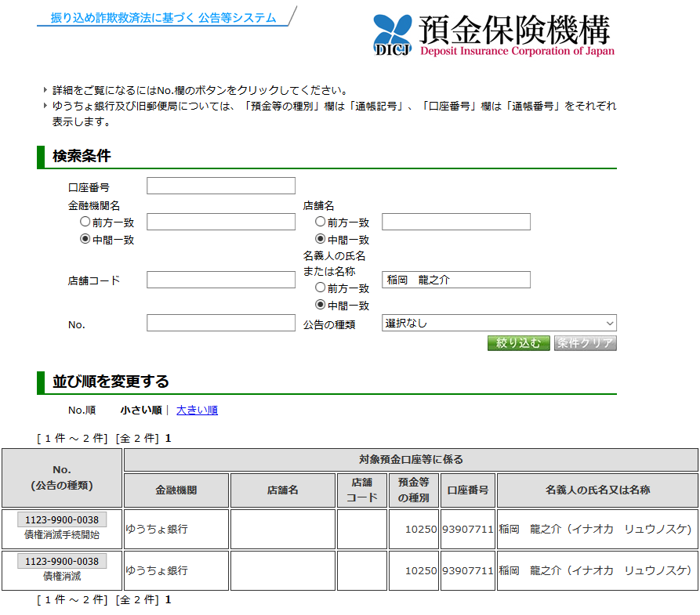Sort by 大きい順 link
The width and height of the screenshot is (700, 615).
coord(197,411)
